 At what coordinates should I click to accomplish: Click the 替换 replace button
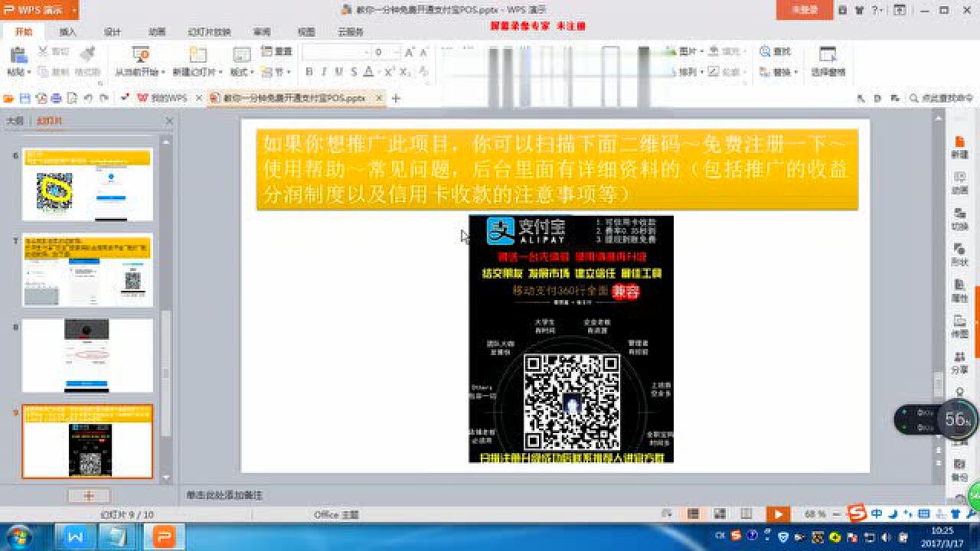pyautogui.click(x=778, y=72)
